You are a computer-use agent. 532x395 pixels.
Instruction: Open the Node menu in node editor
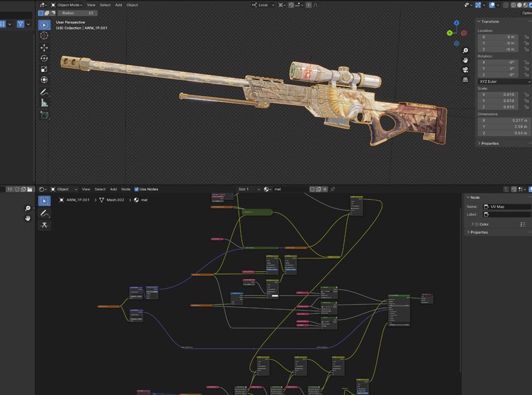click(x=125, y=189)
